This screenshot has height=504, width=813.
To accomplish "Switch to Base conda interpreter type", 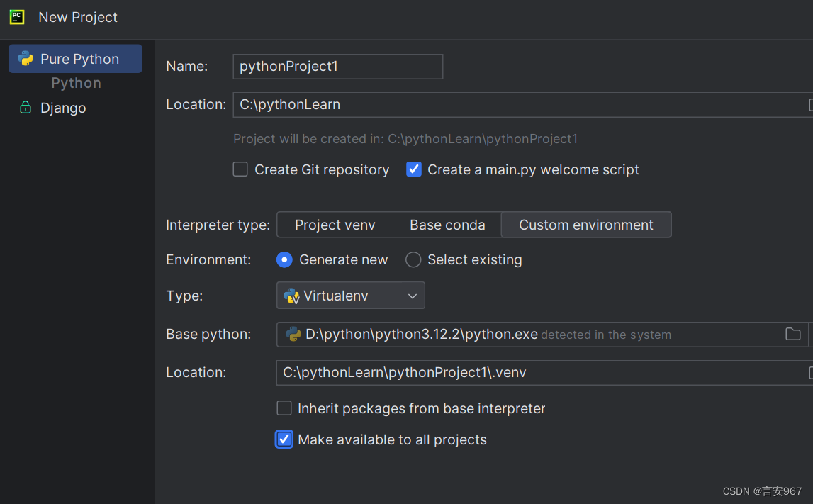I will coord(447,225).
